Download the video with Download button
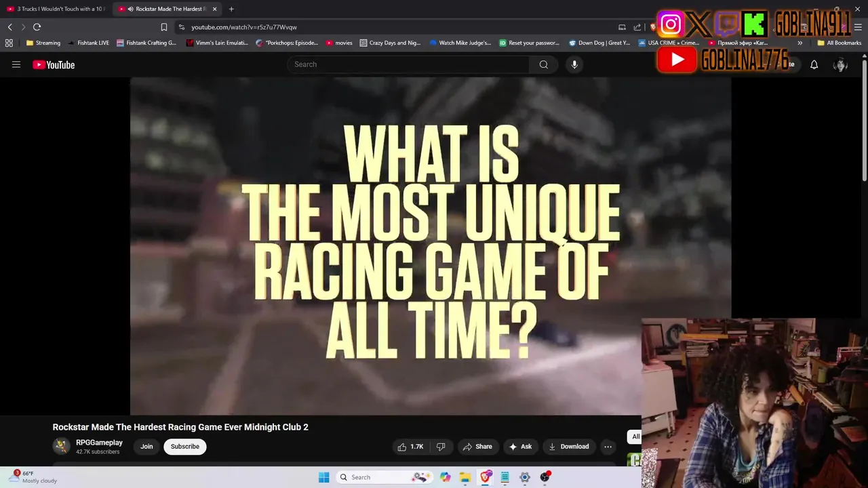 point(568,447)
